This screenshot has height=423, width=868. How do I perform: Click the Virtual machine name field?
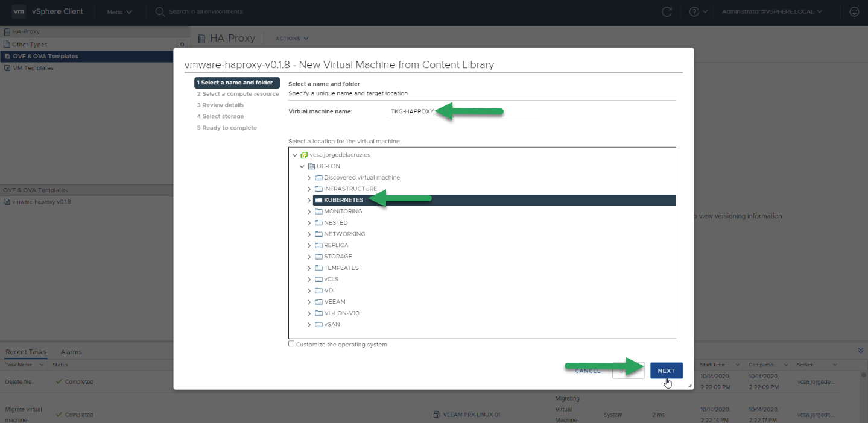point(464,111)
